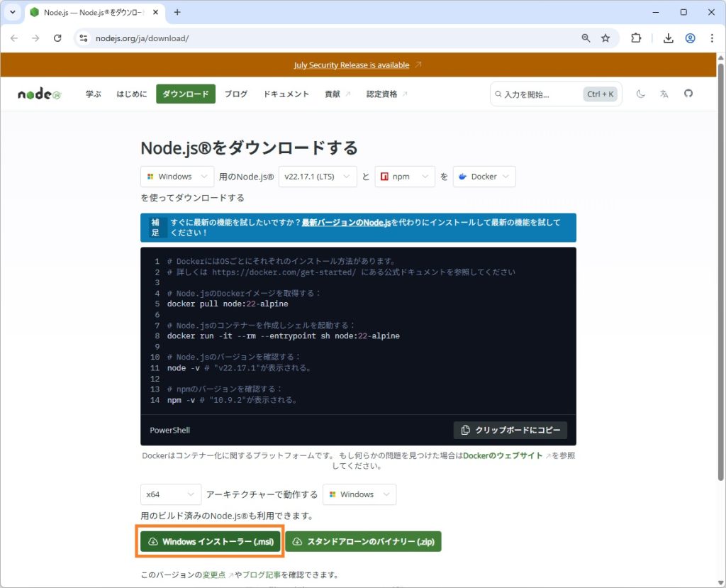Open the tab search dropdown arrow
The image size is (726, 588).
[x=13, y=12]
